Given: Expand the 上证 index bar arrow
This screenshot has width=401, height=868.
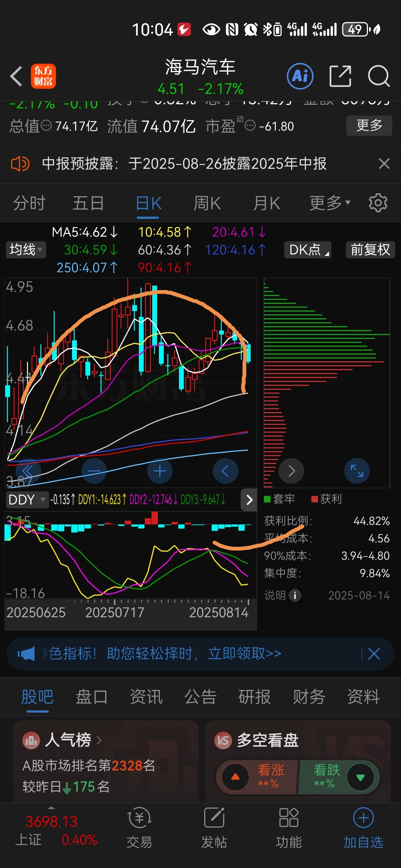Looking at the screenshot, I should [x=51, y=808].
